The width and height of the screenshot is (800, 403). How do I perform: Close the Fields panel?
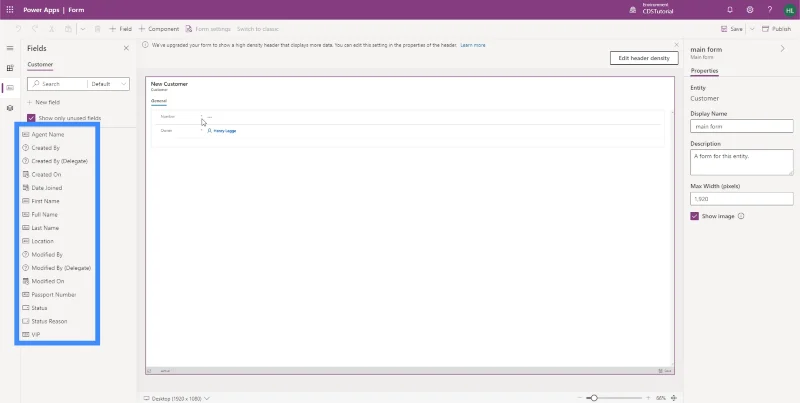coord(126,48)
